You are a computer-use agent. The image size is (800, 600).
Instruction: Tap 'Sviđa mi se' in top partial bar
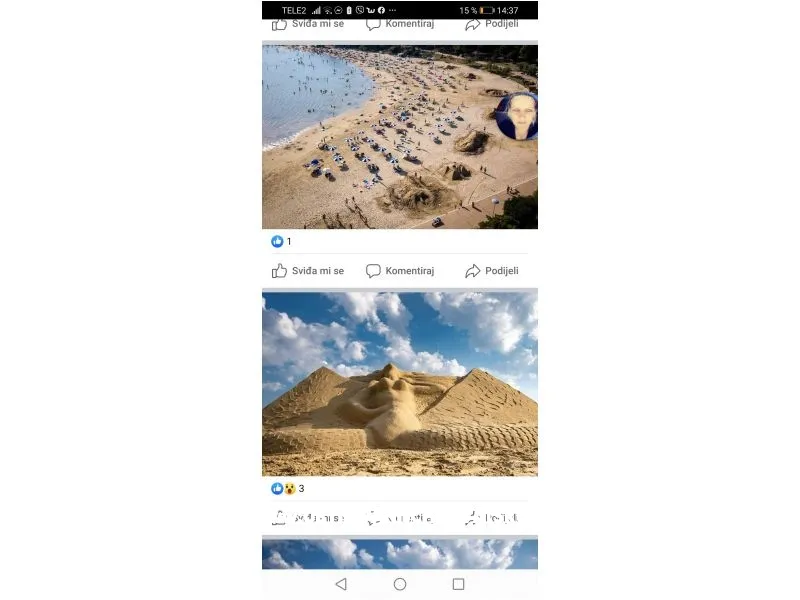[x=308, y=24]
